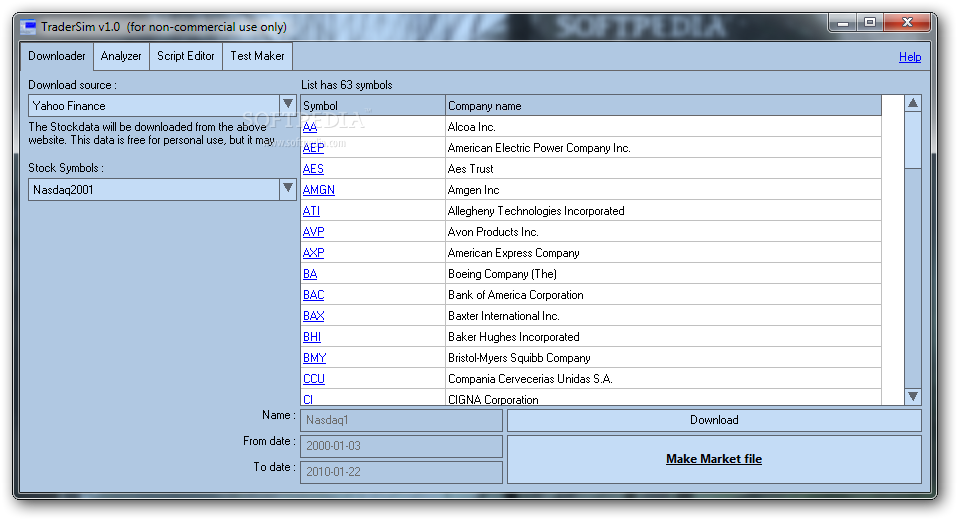958x520 pixels.
Task: Open the ATI symbol link
Action: point(312,211)
